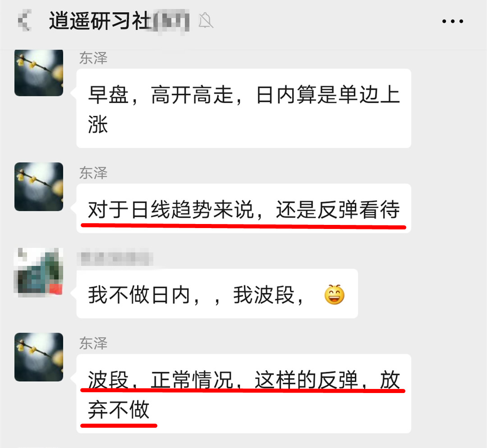Tap the grinning emoji in the message

point(335,294)
